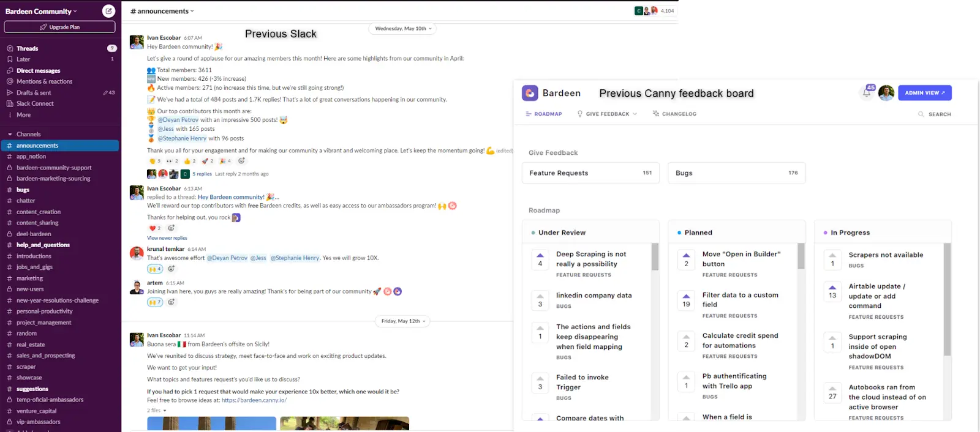Click the ADMIN VIEW button
980x432 pixels.
[x=925, y=93]
